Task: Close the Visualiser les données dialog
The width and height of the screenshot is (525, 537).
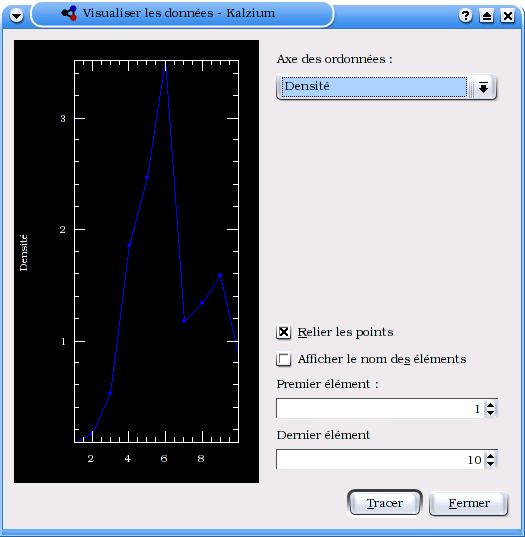Action: point(508,16)
